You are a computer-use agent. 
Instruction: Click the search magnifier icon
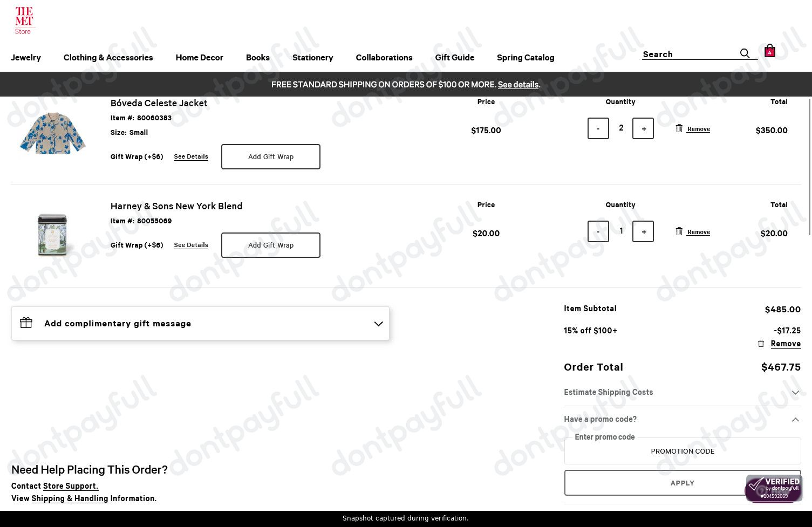(745, 53)
